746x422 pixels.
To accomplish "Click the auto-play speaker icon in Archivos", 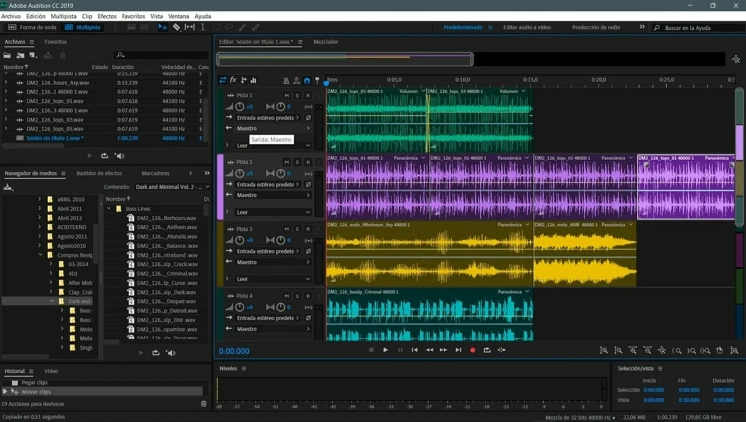I will point(119,156).
